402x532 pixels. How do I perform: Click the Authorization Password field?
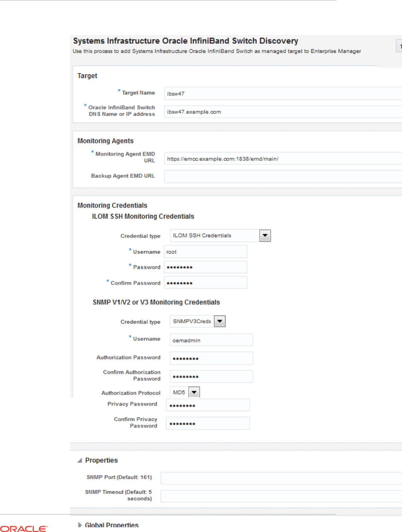211,358
